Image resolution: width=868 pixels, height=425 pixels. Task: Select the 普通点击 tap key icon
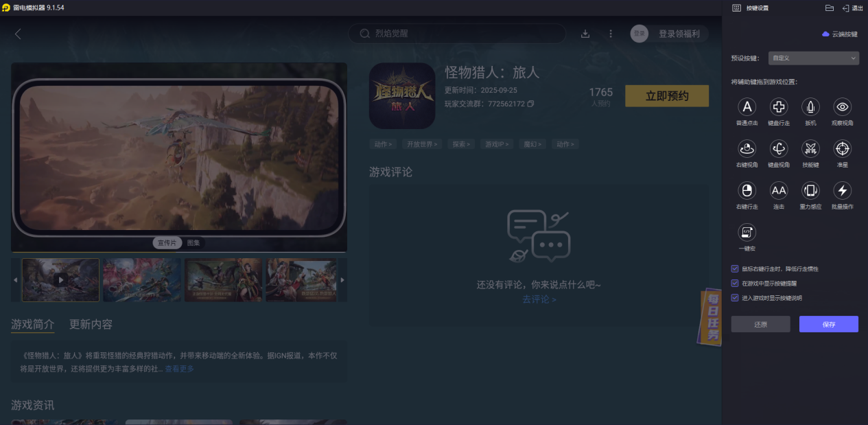coord(747,106)
